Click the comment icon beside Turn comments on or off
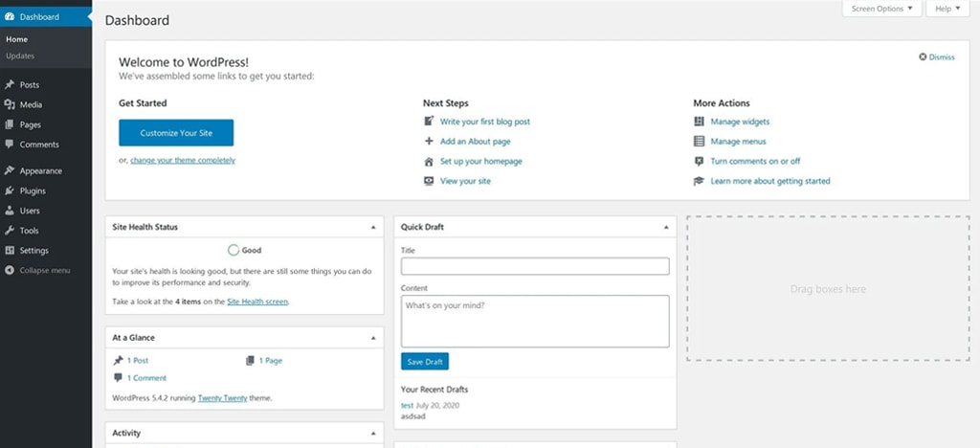980x448 pixels. tap(699, 161)
